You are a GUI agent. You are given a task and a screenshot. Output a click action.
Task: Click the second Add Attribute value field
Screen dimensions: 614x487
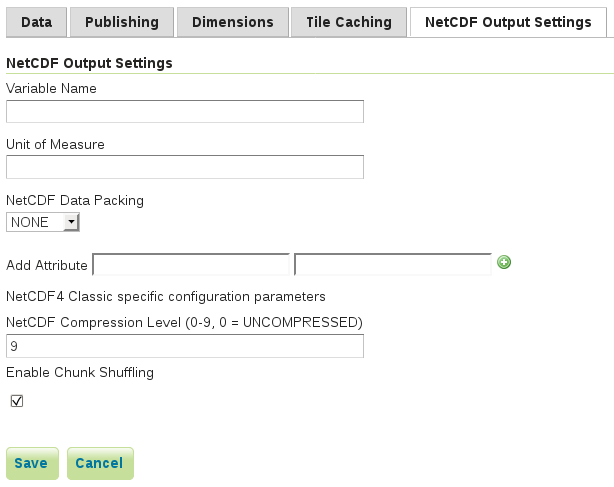pos(393,264)
